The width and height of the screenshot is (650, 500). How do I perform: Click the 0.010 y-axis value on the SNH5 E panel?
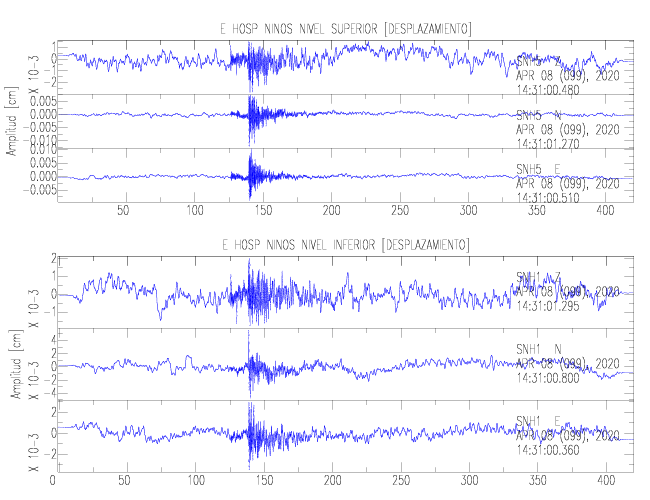[30, 149]
